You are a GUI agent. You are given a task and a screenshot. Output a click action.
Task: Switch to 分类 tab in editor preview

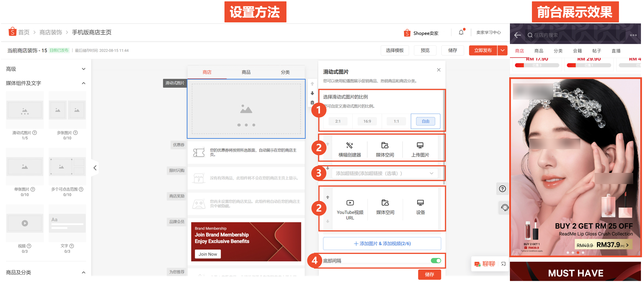pos(285,72)
